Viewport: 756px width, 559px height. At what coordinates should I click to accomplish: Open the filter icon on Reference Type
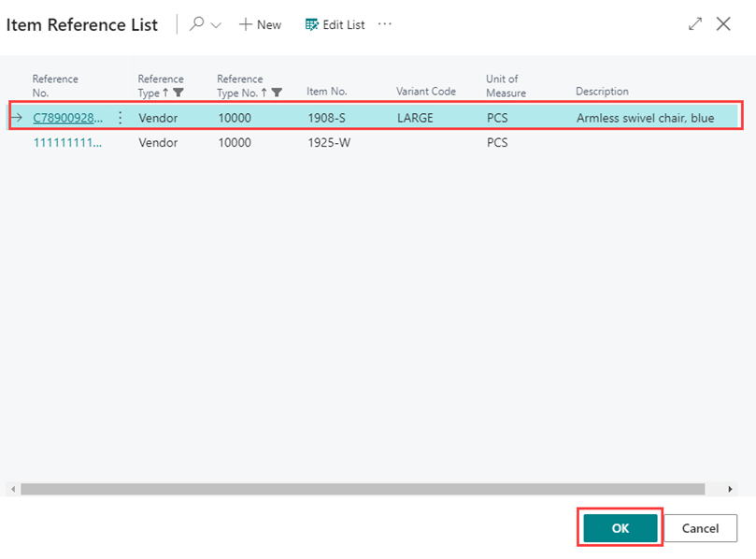pos(178,93)
